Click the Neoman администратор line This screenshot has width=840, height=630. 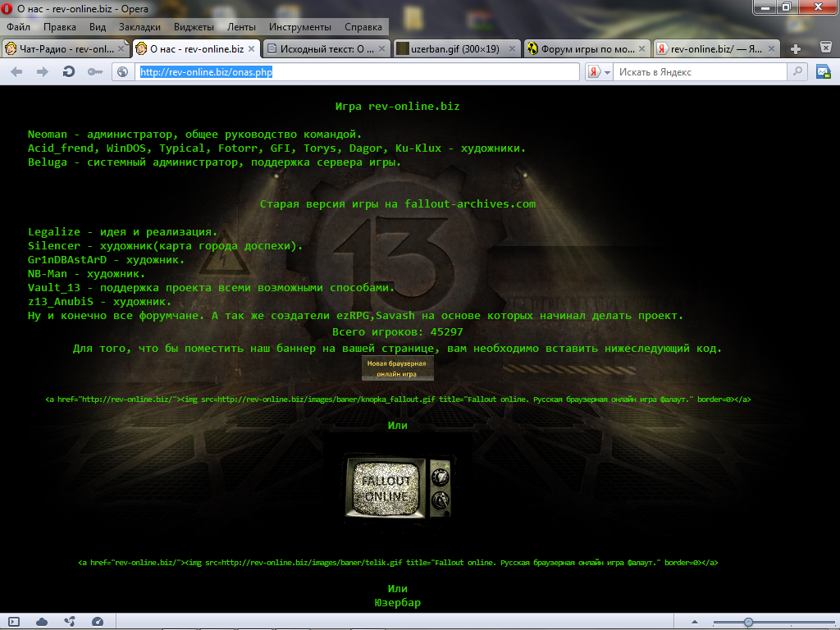[195, 134]
